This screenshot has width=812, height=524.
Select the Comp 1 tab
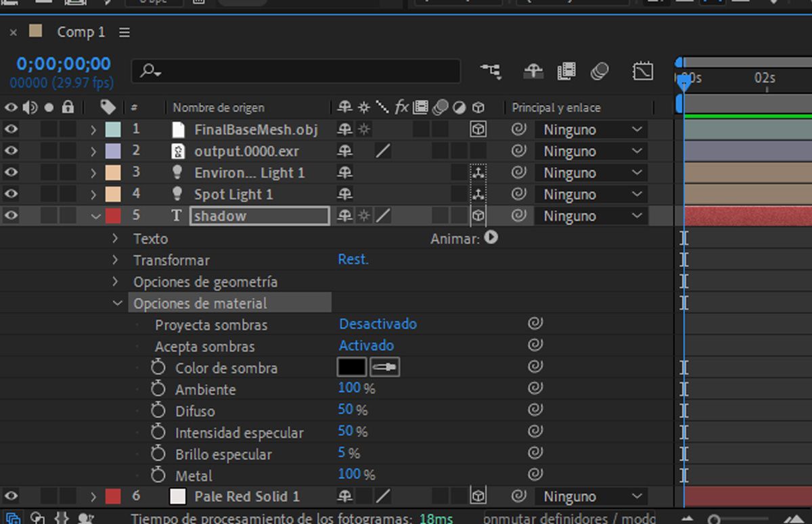(81, 32)
